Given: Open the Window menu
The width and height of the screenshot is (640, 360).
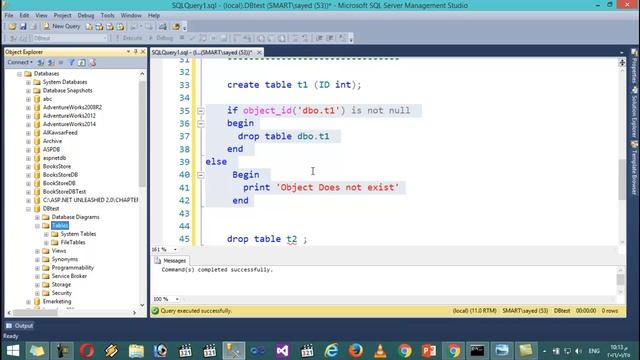Looking at the screenshot, I should coord(131,16).
